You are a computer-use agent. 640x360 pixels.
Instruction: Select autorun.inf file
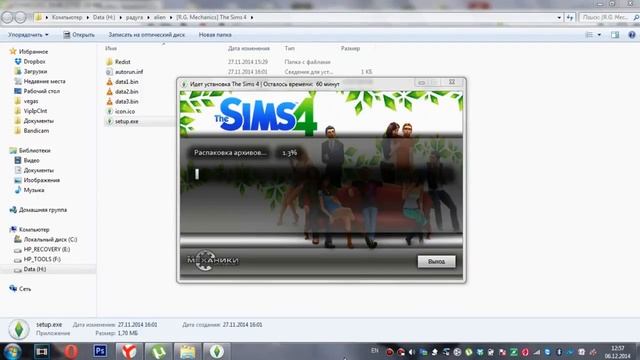[129, 72]
